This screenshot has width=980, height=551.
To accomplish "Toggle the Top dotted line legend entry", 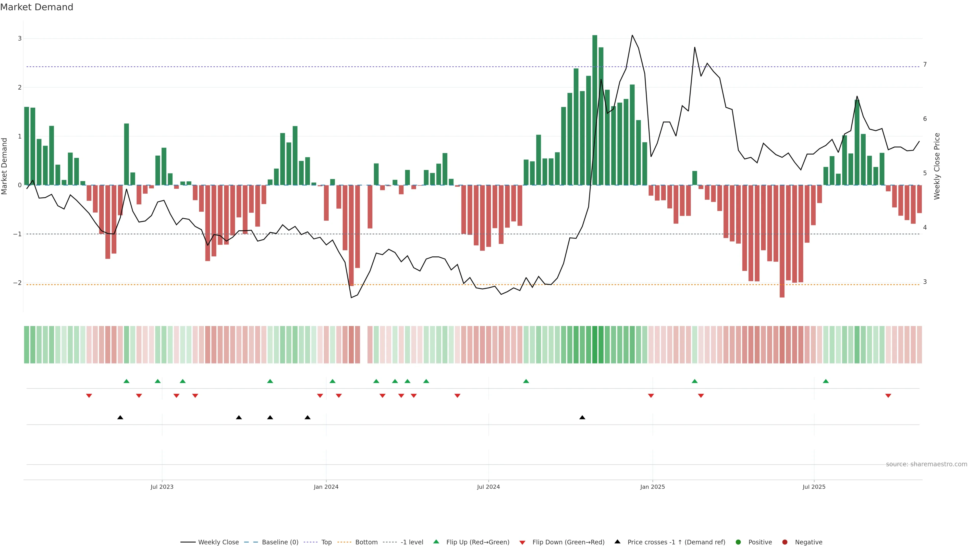I will click(326, 542).
